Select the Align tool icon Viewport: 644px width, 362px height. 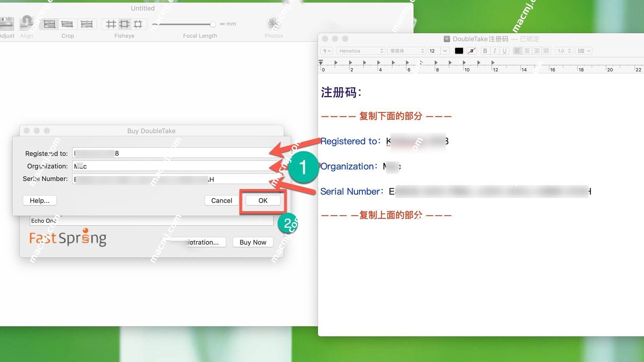coord(26,23)
